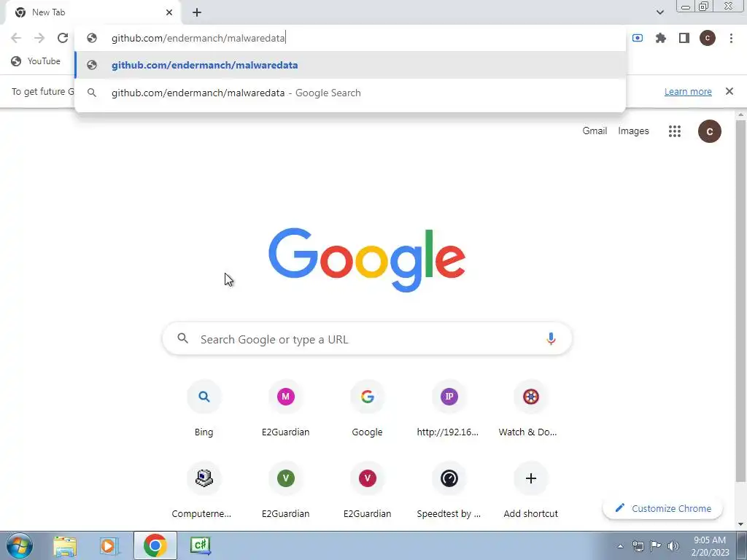Screen dimensions: 747x560
Task: Open the magenta M E2Guardian shortcut
Action: point(285,409)
